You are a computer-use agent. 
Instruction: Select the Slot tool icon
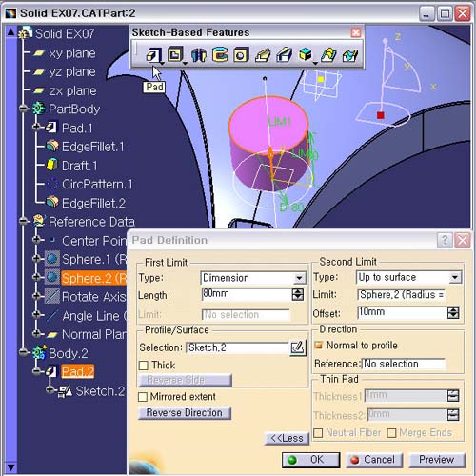tap(284, 54)
